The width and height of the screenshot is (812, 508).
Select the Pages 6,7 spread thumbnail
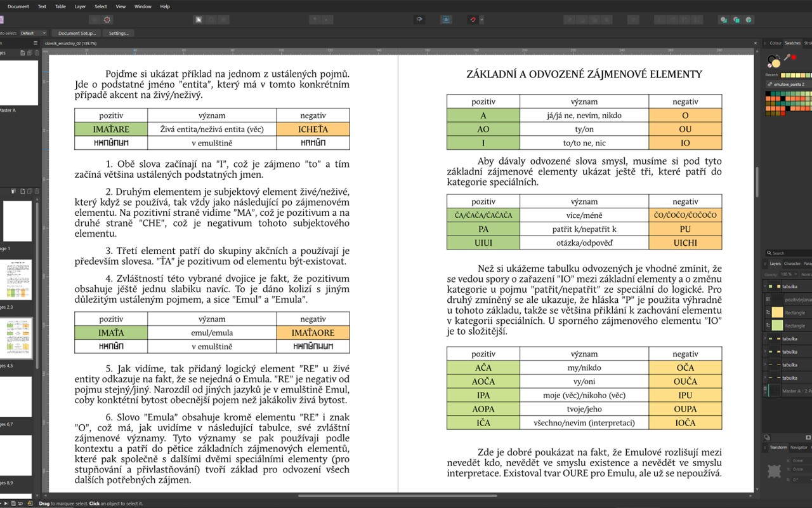tap(17, 397)
